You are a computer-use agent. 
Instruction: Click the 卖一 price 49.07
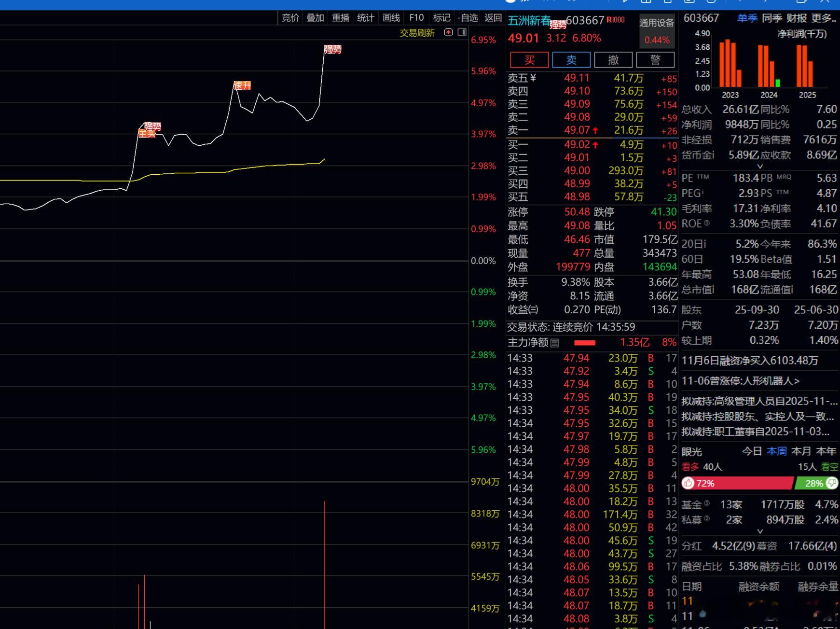577,130
